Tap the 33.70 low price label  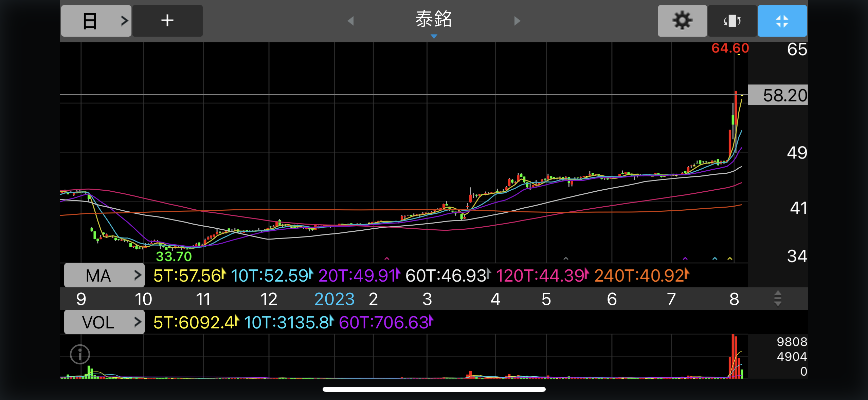tap(174, 256)
